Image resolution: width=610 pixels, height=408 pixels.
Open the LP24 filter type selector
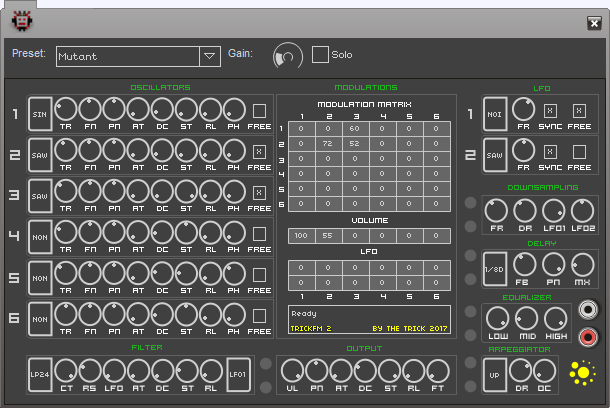tap(41, 373)
